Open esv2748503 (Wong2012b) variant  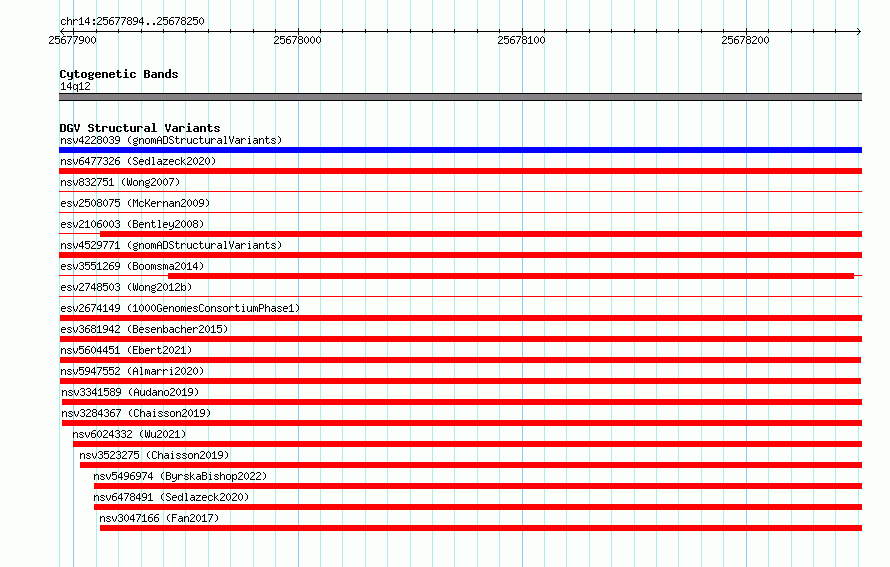(126, 287)
